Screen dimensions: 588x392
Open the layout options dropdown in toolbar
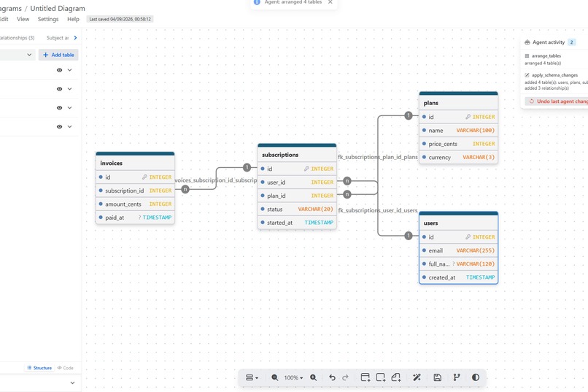pos(252,377)
